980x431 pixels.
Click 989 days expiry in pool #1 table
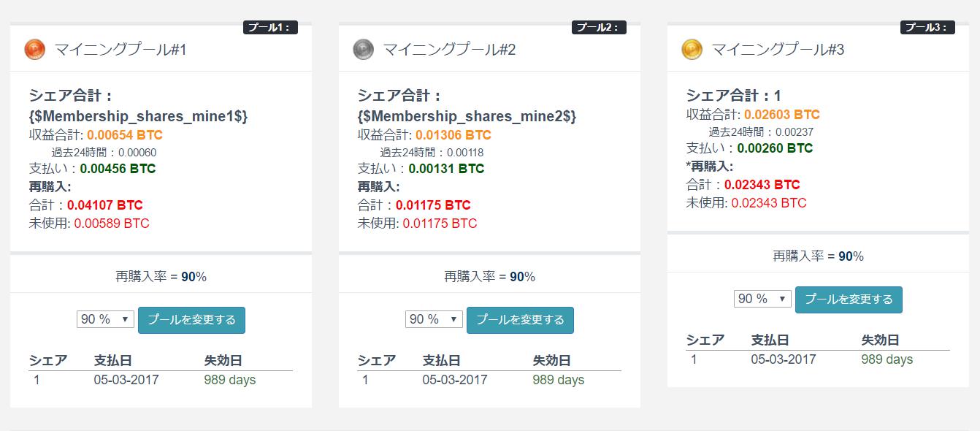(230, 380)
